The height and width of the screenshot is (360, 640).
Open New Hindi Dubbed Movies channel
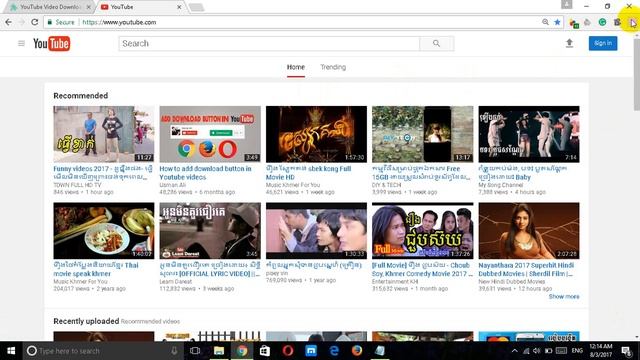pos(511,282)
